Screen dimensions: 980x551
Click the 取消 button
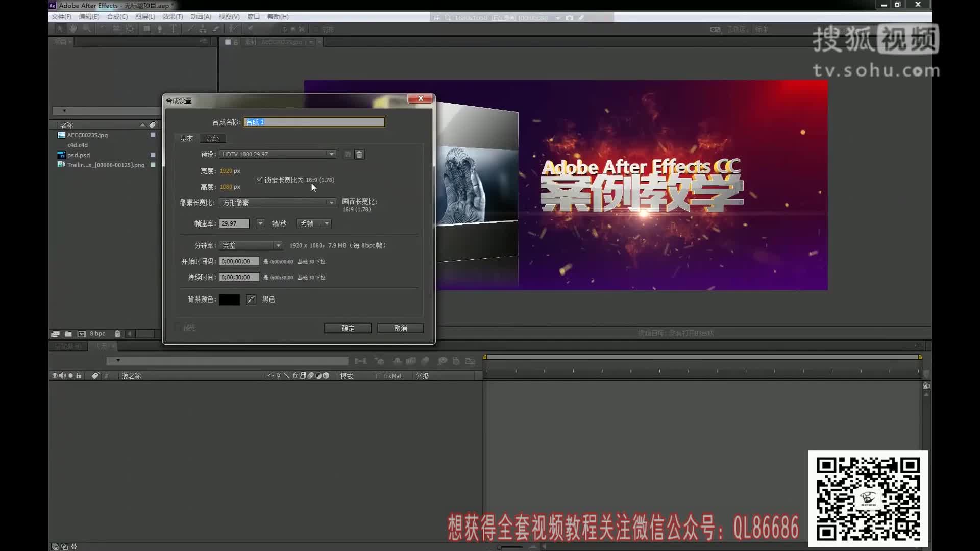(401, 328)
